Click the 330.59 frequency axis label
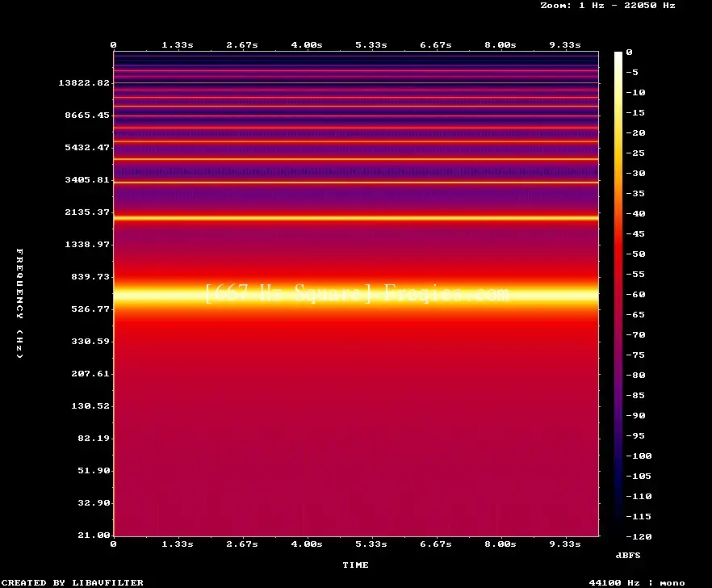 [x=90, y=341]
